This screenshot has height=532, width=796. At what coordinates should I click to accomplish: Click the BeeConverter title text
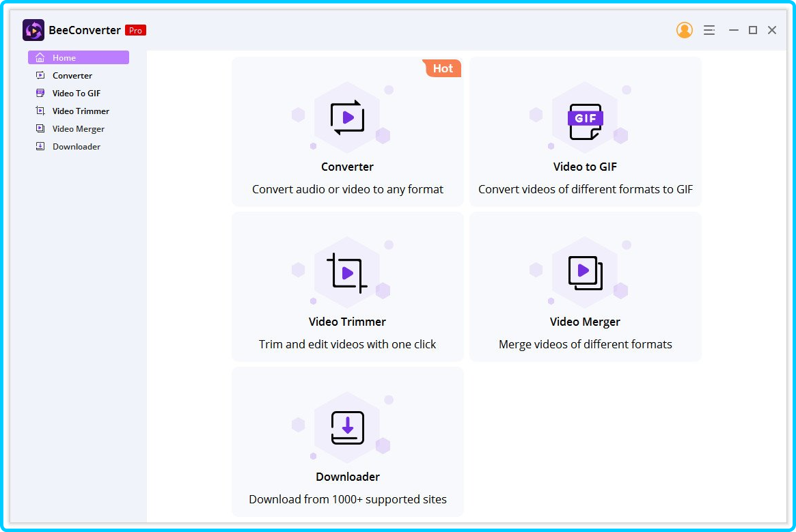tap(85, 31)
